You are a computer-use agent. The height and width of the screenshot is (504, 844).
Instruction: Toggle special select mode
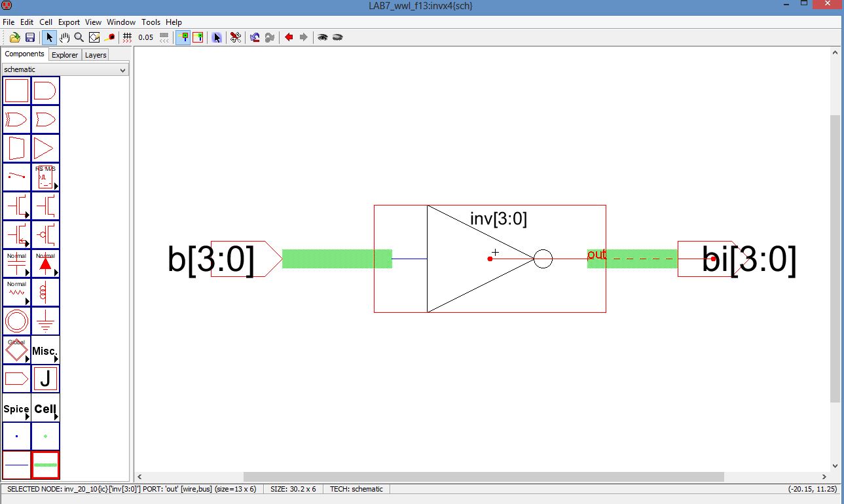[x=217, y=37]
